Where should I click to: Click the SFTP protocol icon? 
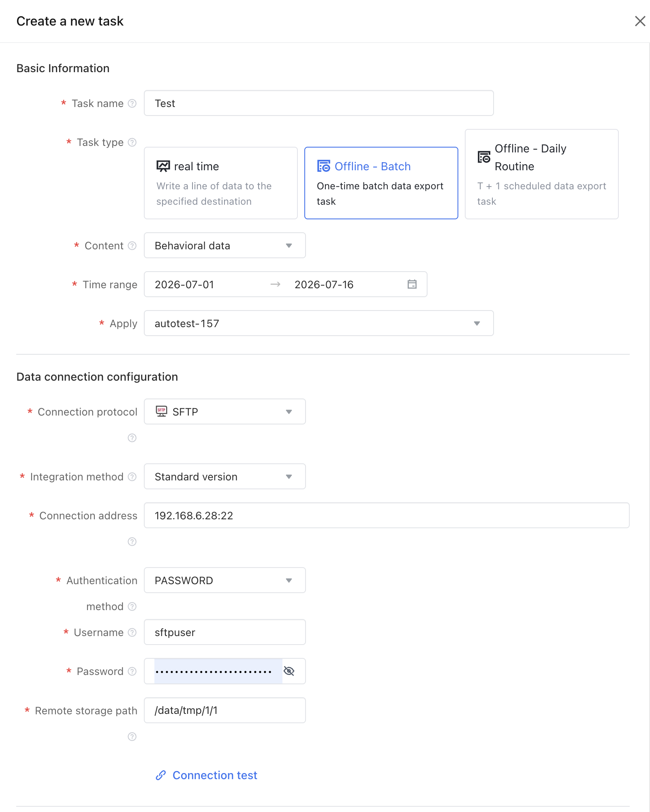[x=161, y=411]
